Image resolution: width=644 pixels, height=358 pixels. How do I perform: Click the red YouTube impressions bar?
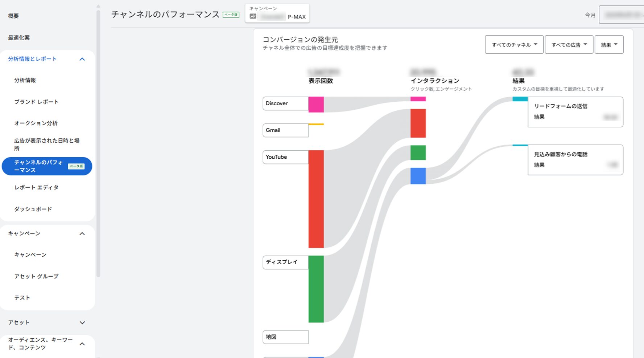pos(316,199)
